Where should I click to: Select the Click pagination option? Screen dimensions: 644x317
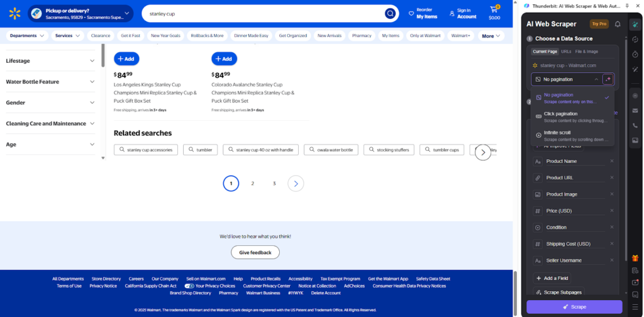tap(572, 116)
